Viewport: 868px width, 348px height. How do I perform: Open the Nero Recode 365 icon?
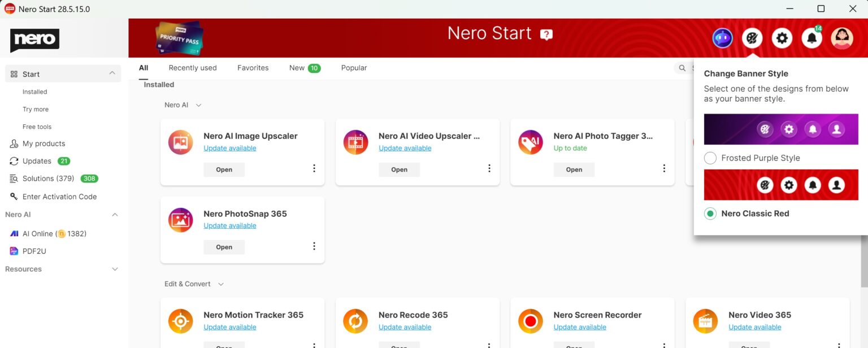click(x=355, y=321)
